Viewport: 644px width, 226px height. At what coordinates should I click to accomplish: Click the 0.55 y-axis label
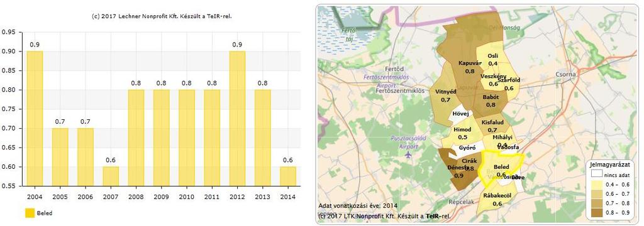[x=9, y=186]
